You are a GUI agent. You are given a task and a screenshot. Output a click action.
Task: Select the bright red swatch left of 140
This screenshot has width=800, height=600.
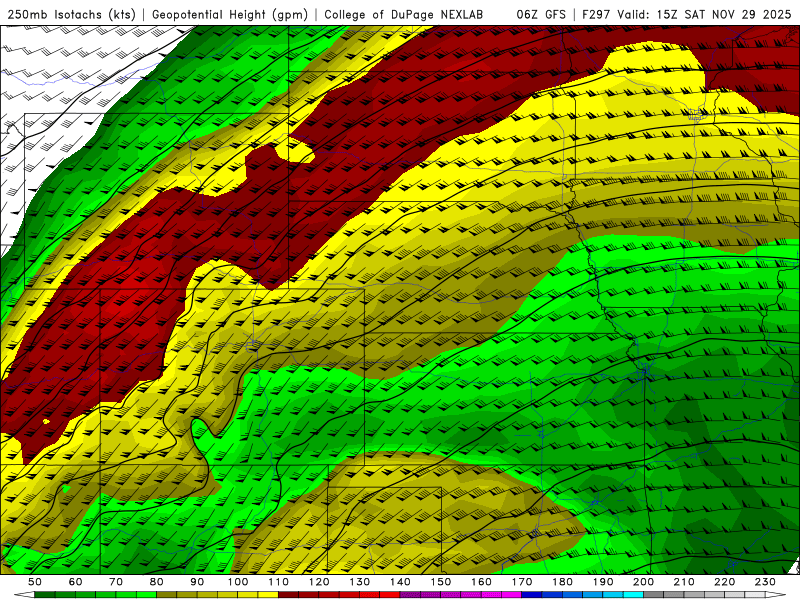[x=390, y=595]
